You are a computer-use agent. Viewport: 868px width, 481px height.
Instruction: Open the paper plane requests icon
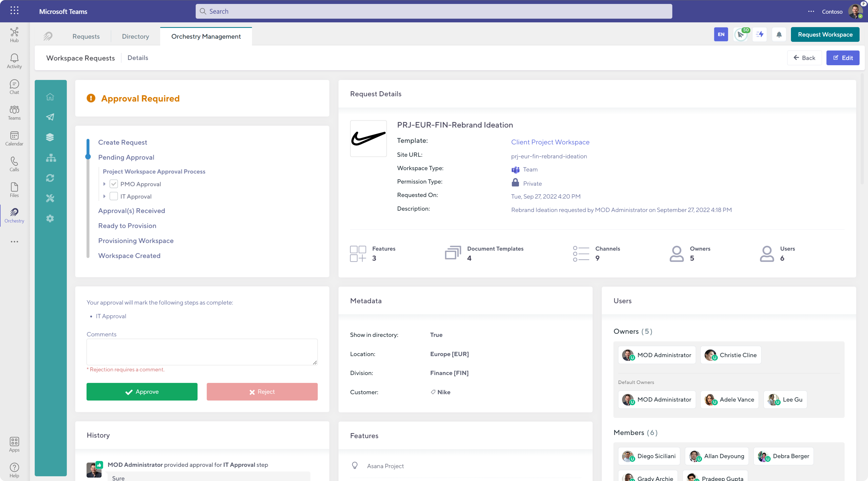point(50,117)
